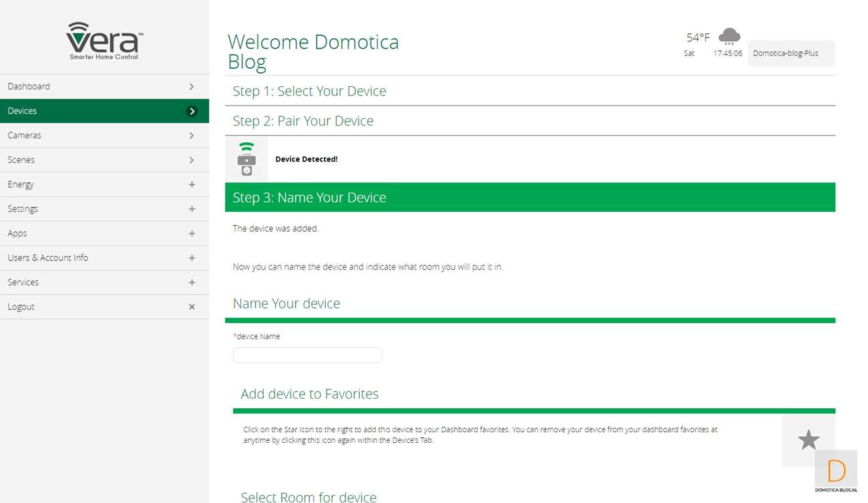Open Step 2: Pair Your Device
The width and height of the screenshot is (868, 503).
[303, 121]
